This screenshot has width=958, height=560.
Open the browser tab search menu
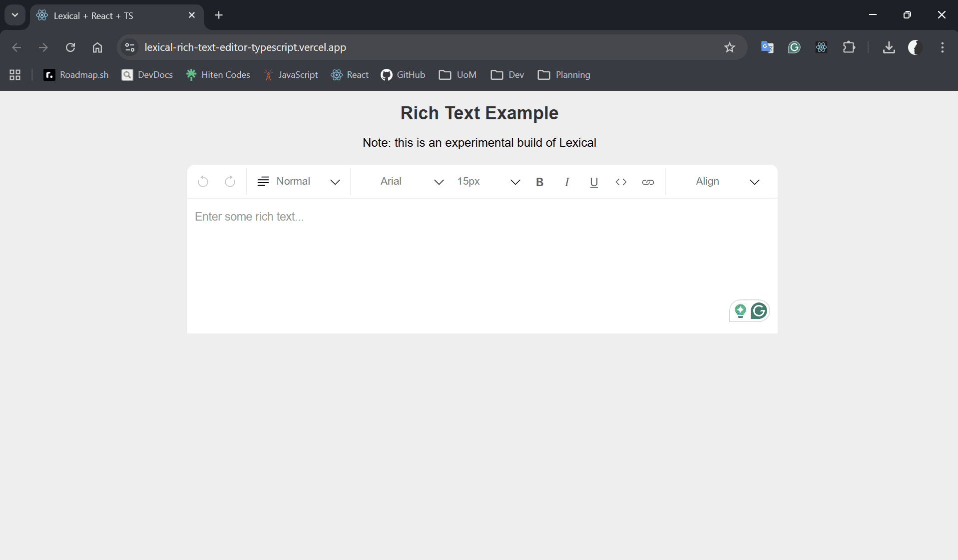click(x=14, y=15)
